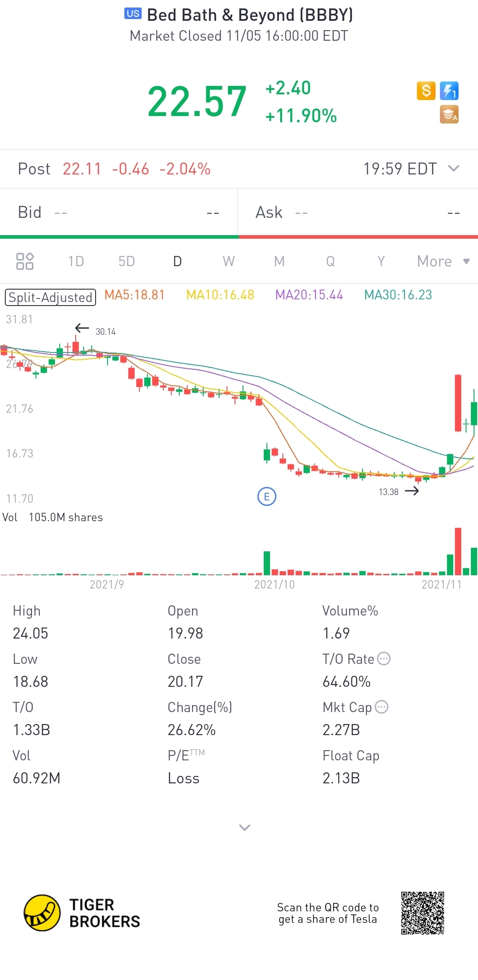Select the Y yearly chart tab
This screenshot has height=980, width=478.
381,261
